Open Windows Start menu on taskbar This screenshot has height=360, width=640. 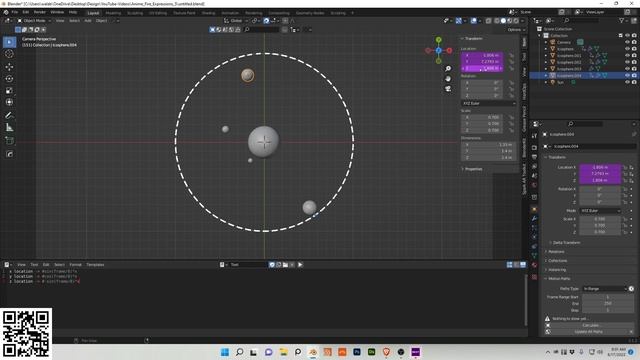tap(225, 352)
